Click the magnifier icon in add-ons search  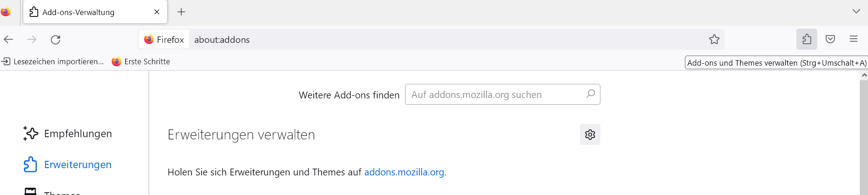590,94
